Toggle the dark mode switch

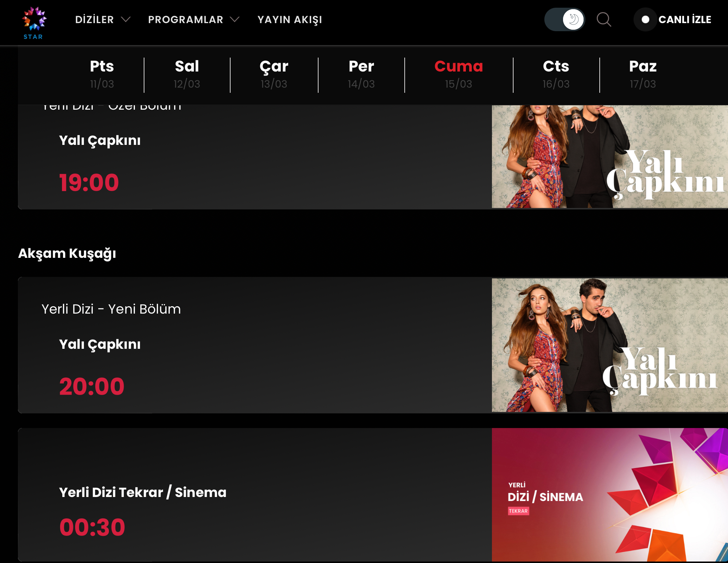pos(565,19)
